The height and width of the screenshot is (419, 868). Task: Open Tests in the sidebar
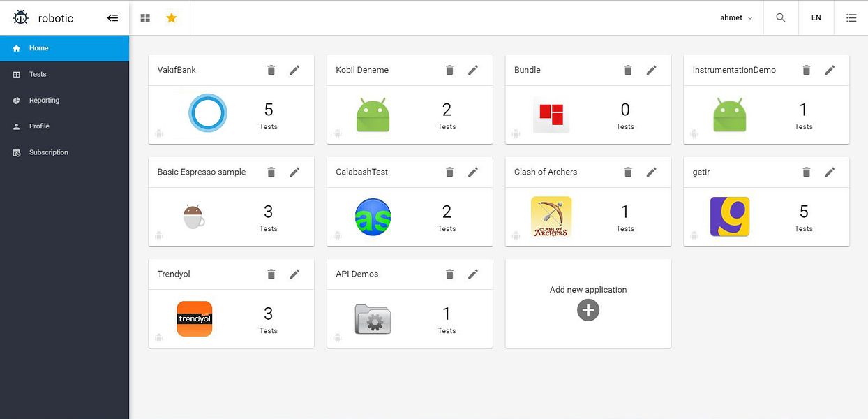tap(64, 74)
